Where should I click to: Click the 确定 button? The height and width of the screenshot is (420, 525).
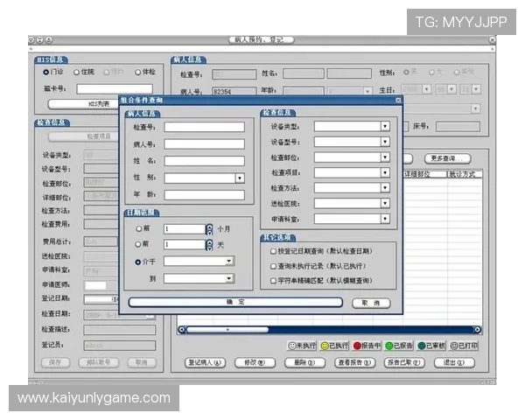235,302
